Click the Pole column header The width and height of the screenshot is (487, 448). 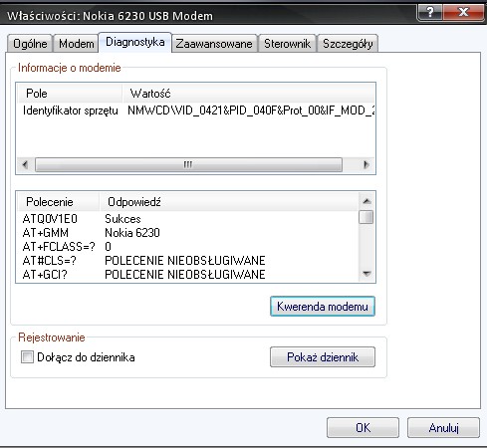(x=70, y=94)
